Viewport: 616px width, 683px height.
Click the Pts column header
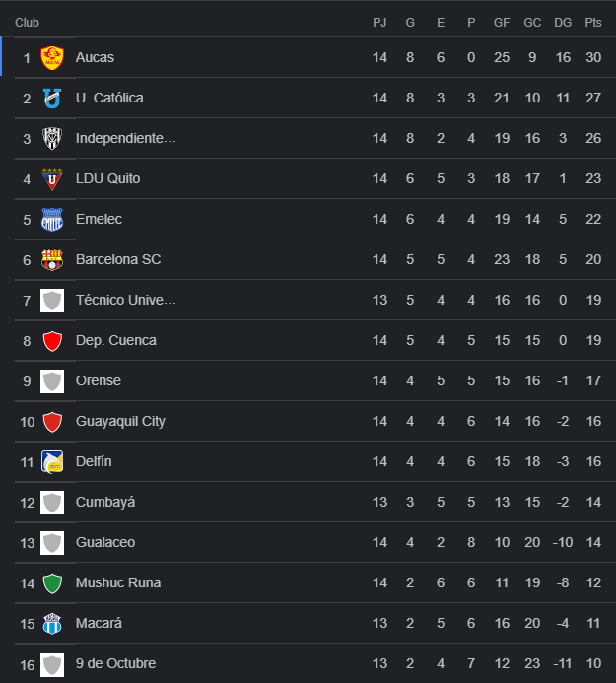point(592,23)
